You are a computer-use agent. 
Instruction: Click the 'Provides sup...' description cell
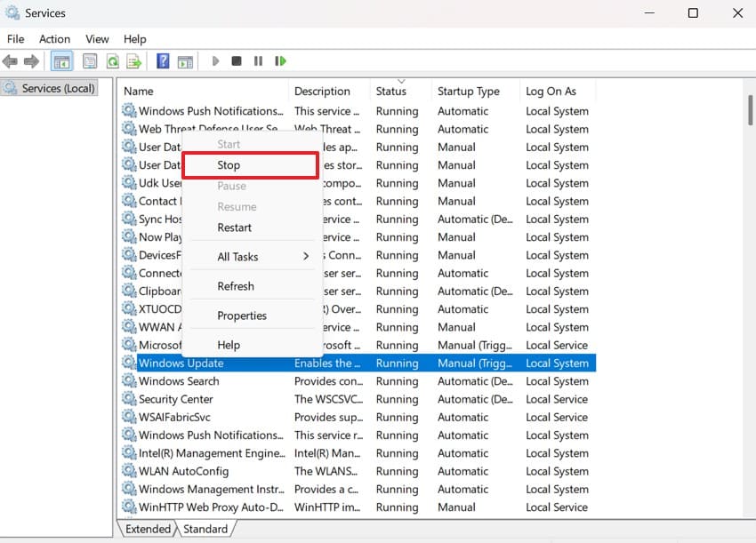[x=328, y=417]
